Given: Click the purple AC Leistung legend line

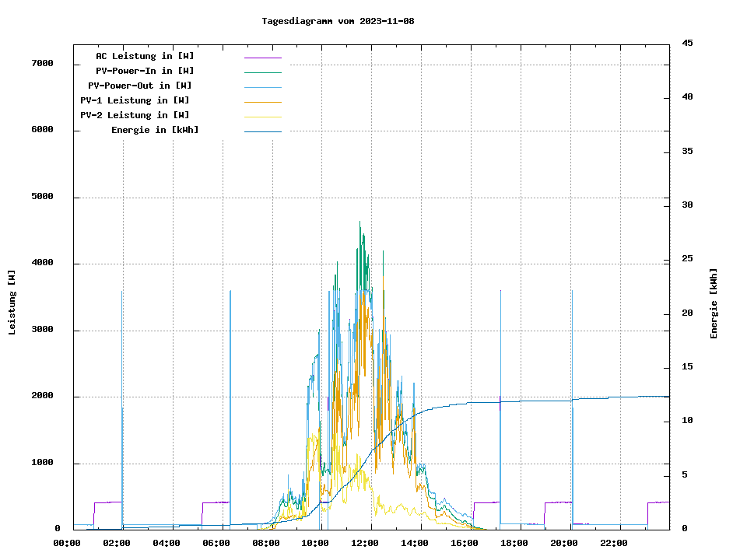Looking at the screenshot, I should 262,57.
